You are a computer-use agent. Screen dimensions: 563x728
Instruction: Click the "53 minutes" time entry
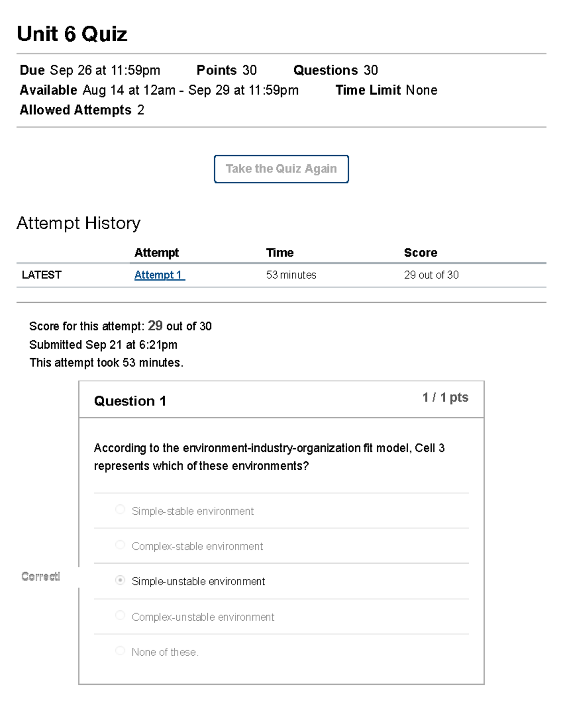[291, 275]
